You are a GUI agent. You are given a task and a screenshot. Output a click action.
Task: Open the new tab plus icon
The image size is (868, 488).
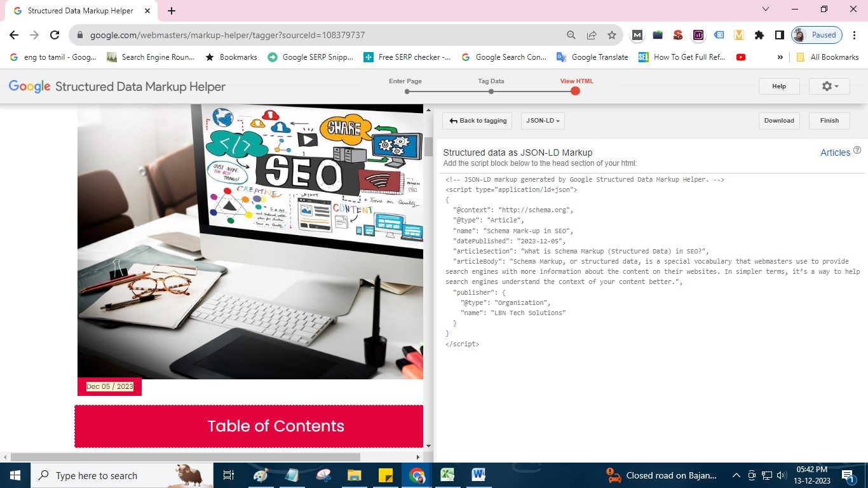[x=172, y=11]
